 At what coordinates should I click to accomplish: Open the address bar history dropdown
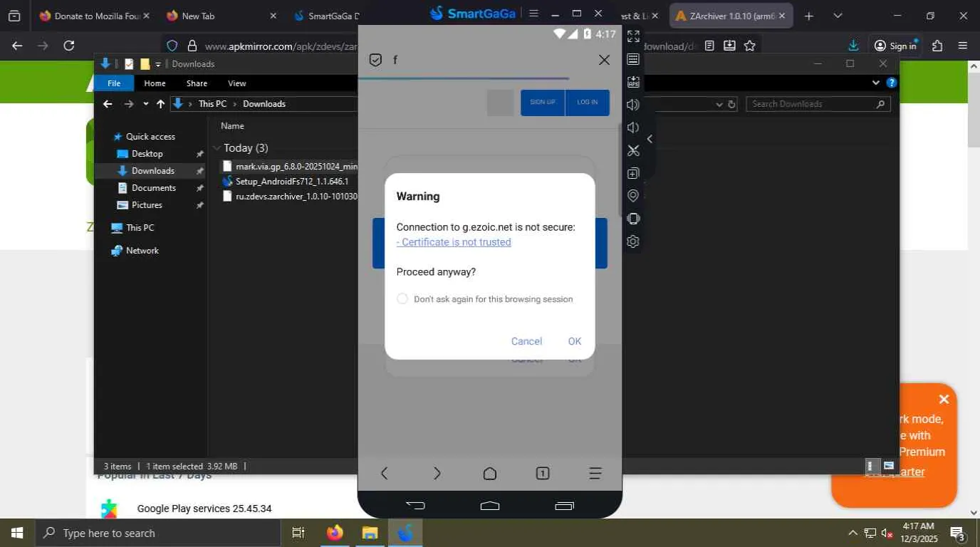coord(719,104)
